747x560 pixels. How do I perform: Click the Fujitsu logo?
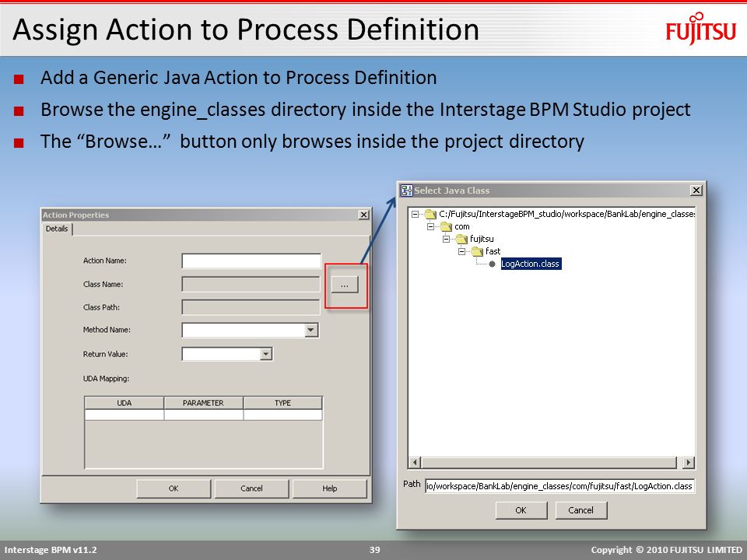click(x=701, y=29)
